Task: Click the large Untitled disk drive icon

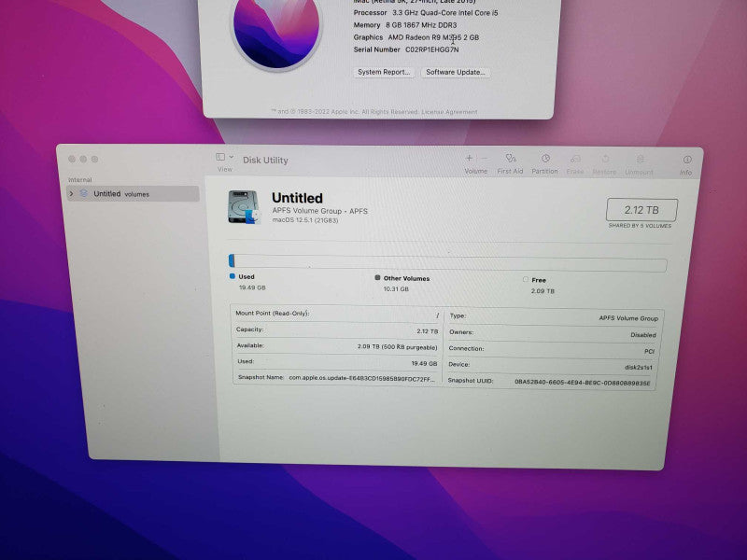Action: click(245, 207)
